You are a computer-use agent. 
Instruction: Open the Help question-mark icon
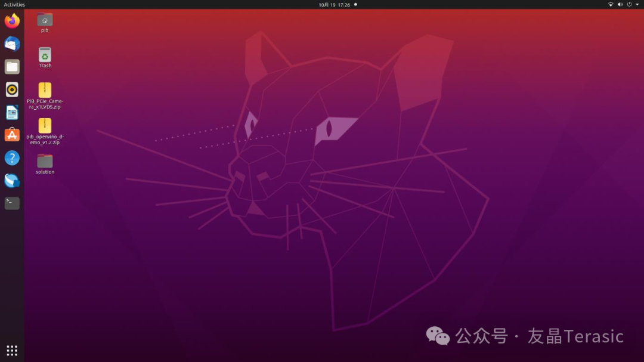click(12, 158)
